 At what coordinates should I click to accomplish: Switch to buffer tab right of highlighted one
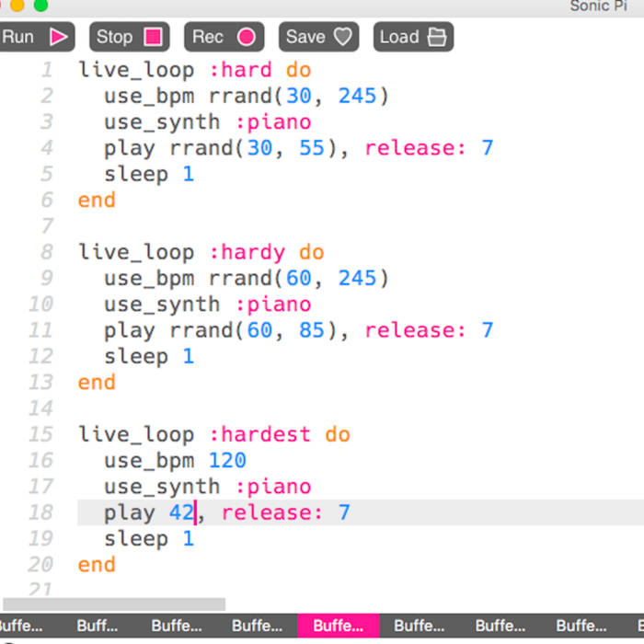[419, 626]
